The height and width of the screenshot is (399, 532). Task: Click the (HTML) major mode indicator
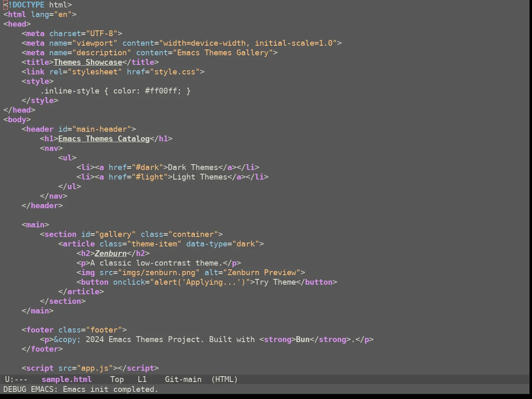(x=224, y=379)
